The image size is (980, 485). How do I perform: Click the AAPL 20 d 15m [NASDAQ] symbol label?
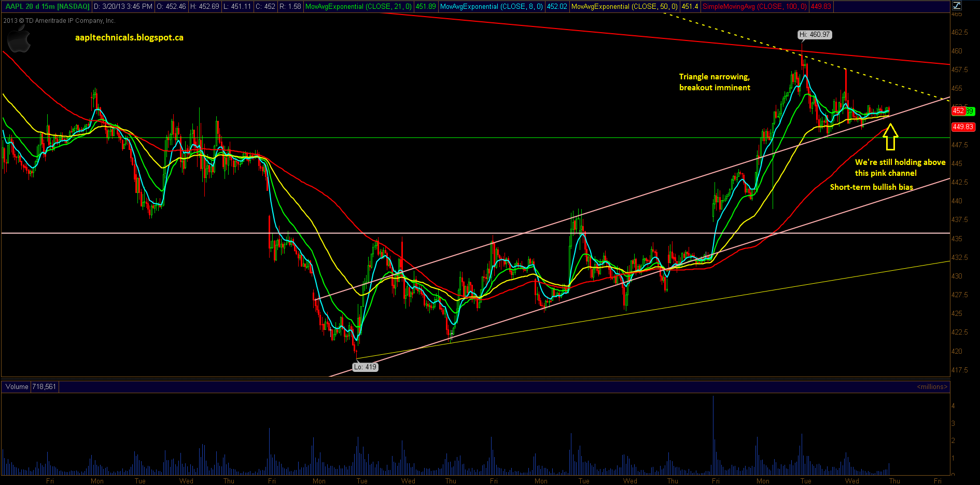click(47, 7)
